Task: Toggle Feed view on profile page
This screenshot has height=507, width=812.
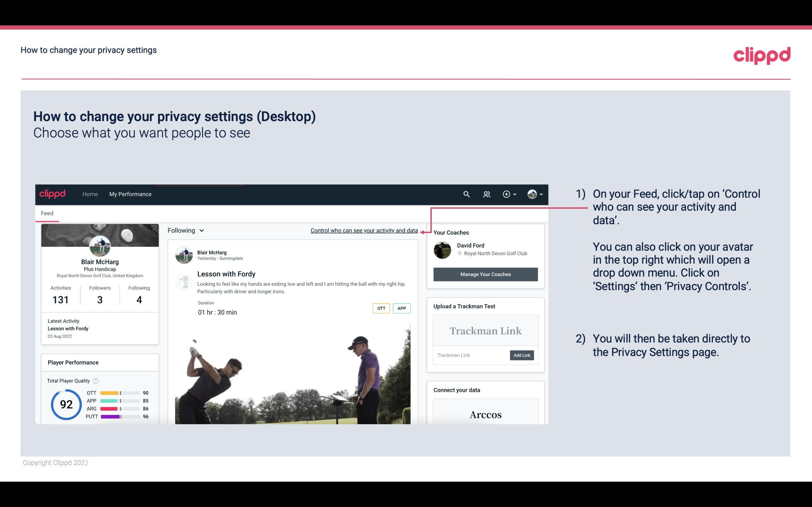Action: pos(47,213)
